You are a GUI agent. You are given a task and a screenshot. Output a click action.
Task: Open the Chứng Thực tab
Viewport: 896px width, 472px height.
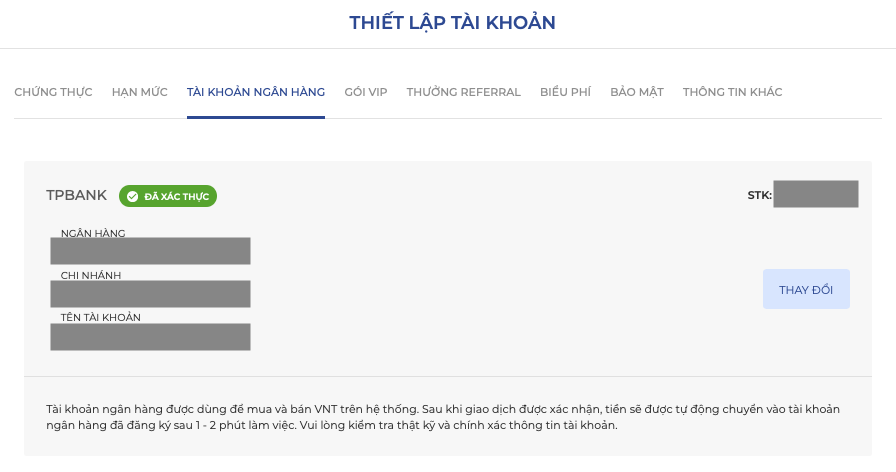(x=53, y=92)
